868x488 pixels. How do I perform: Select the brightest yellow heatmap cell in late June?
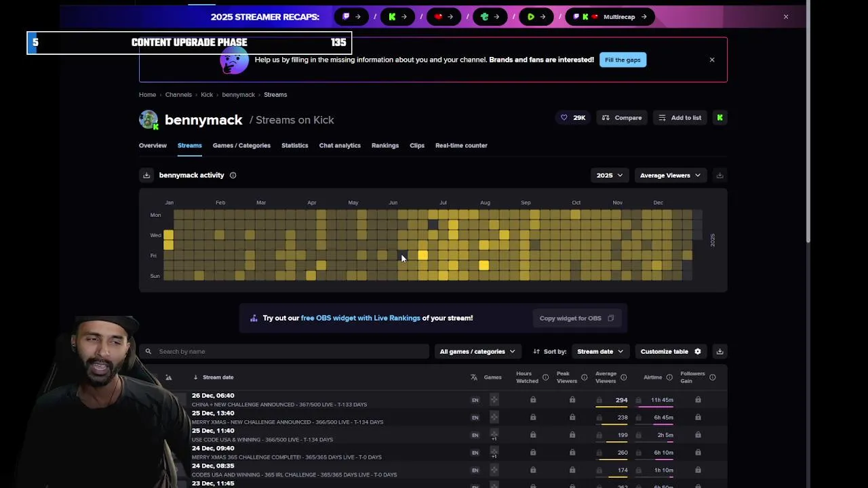tap(422, 256)
